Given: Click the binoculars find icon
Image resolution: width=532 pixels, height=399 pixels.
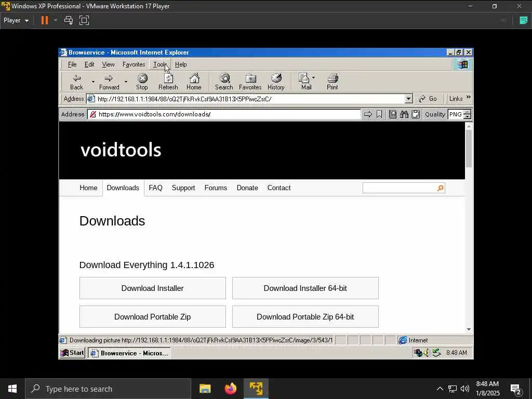Looking at the screenshot, I should click(x=404, y=114).
